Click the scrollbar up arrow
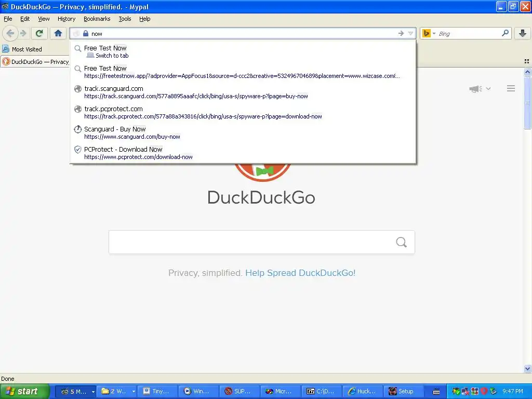 [527, 72]
